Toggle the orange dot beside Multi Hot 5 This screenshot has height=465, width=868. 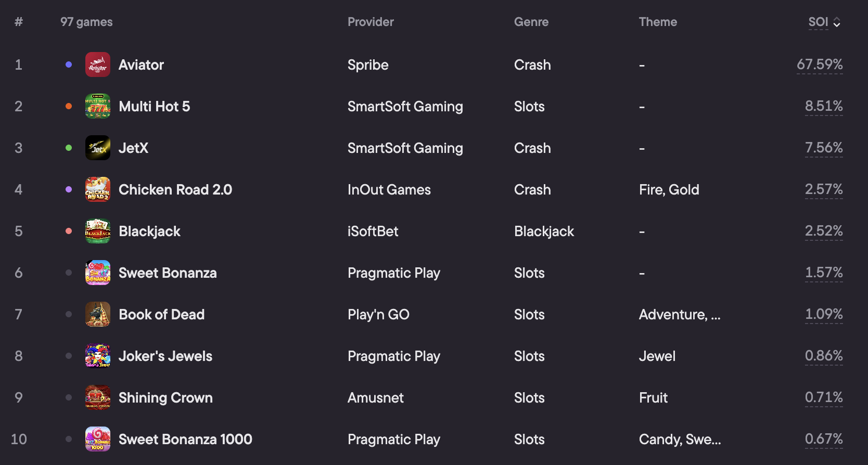point(69,106)
